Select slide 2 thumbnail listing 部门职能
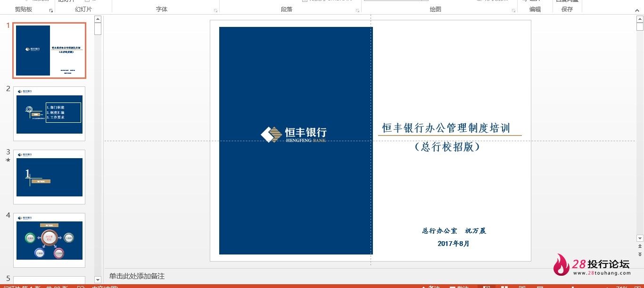Viewport: 644px width, 288px height. (x=50, y=114)
